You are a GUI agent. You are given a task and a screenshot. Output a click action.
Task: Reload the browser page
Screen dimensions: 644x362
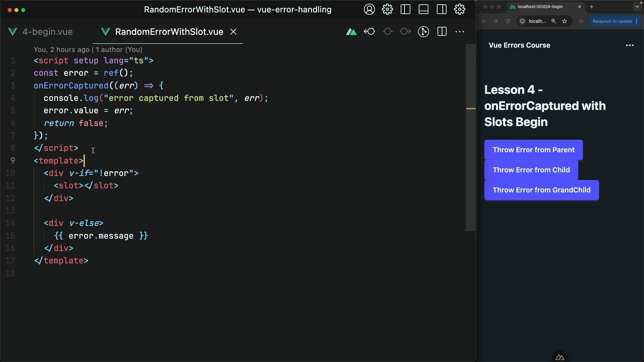click(x=508, y=21)
